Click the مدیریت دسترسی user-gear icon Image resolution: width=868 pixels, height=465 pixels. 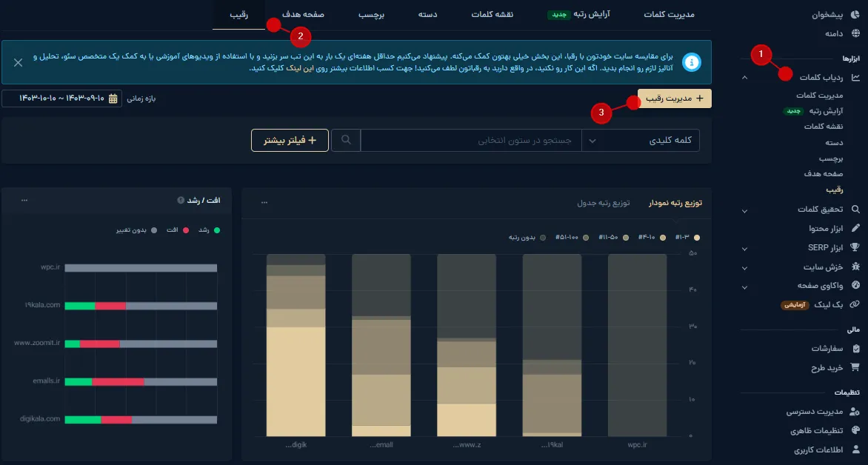click(x=855, y=411)
